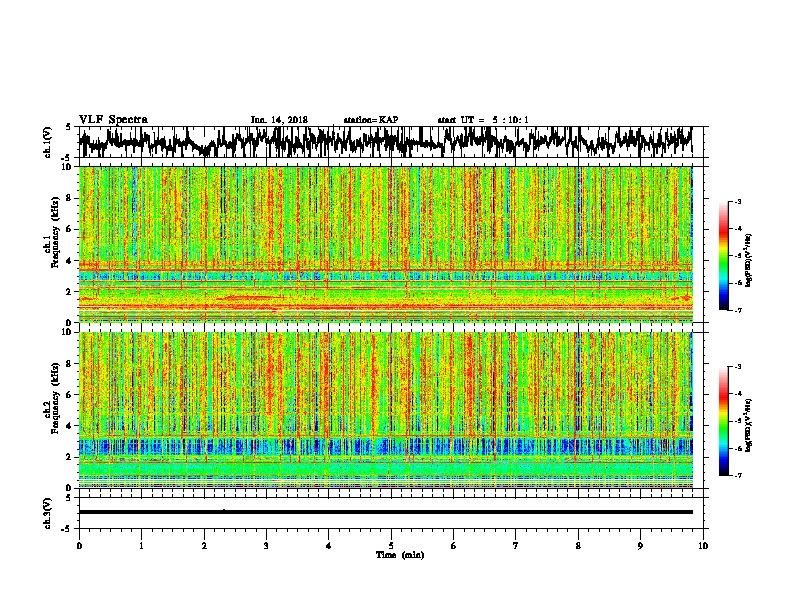The width and height of the screenshot is (792, 612).
Task: Click the time axis tick label "1"
Action: click(x=141, y=546)
